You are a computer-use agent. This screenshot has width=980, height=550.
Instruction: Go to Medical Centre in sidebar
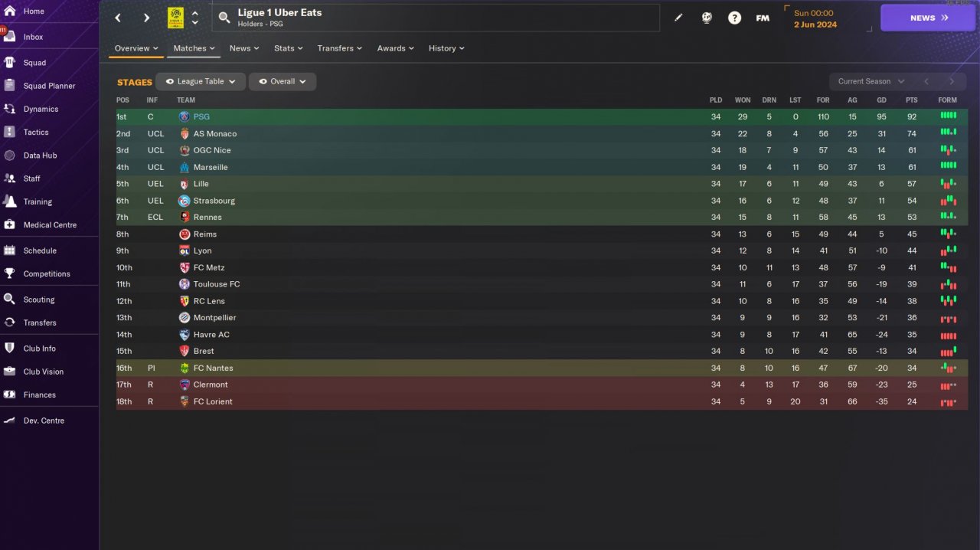click(50, 225)
